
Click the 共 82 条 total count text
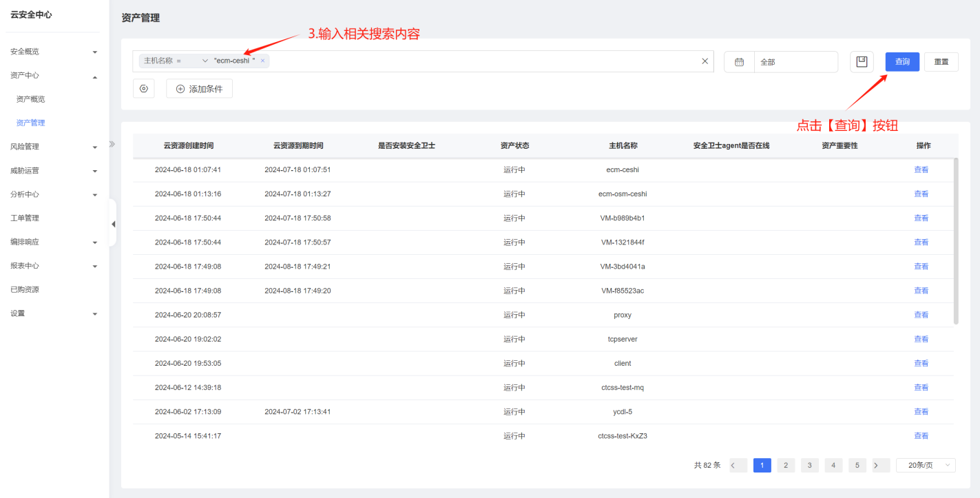pos(707,466)
